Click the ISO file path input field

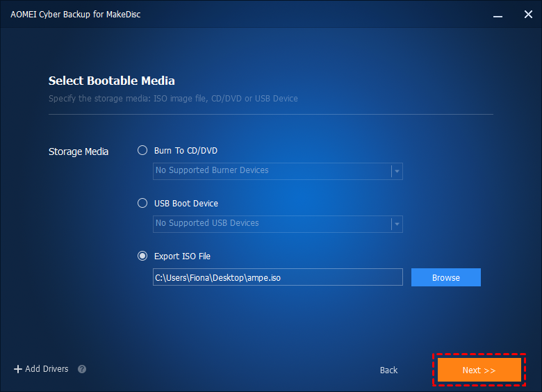click(x=277, y=277)
